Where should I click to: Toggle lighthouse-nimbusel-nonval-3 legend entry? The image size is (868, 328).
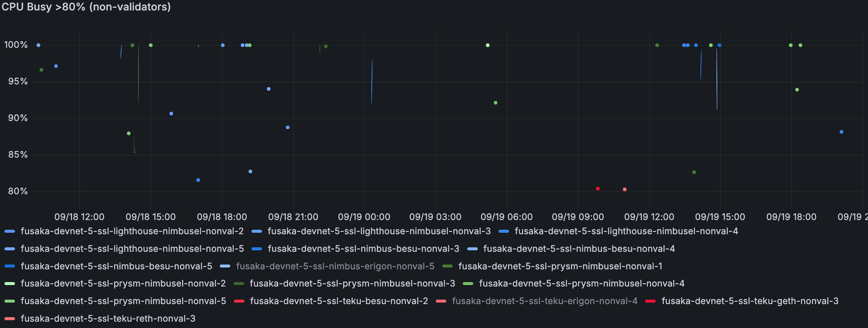(x=379, y=231)
